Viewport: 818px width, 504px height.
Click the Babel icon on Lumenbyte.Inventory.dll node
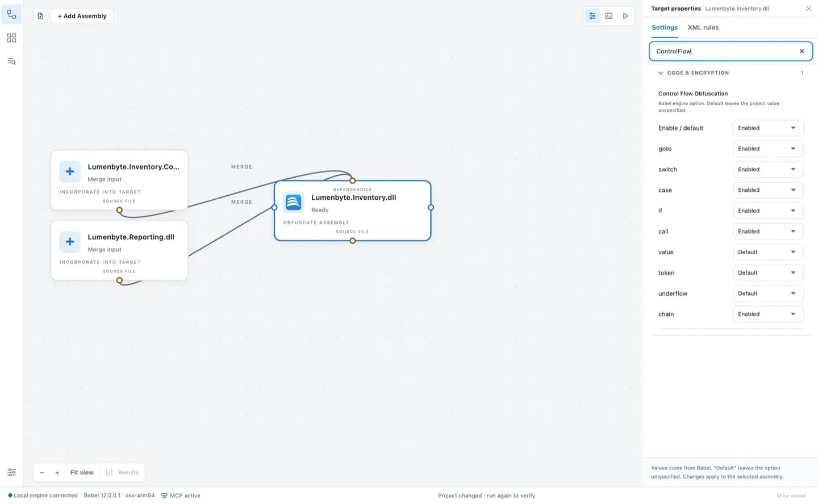pyautogui.click(x=293, y=202)
